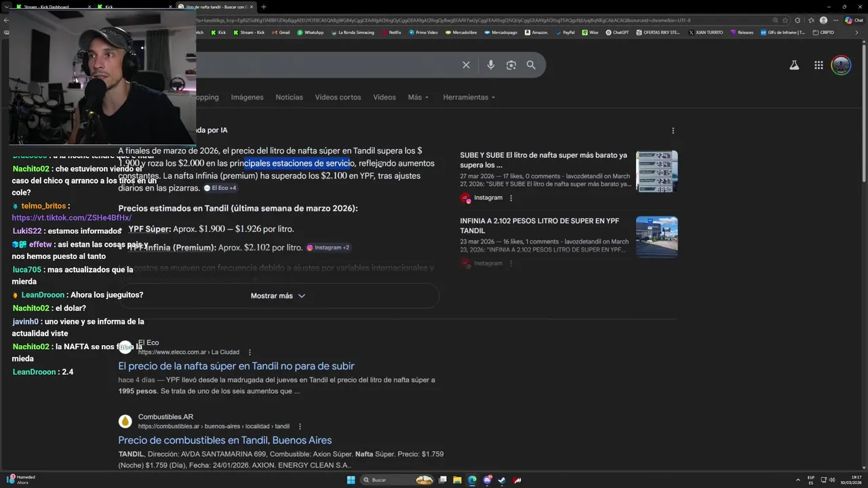
Task: Click the taskbar Buscar search box
Action: click(x=397, y=480)
